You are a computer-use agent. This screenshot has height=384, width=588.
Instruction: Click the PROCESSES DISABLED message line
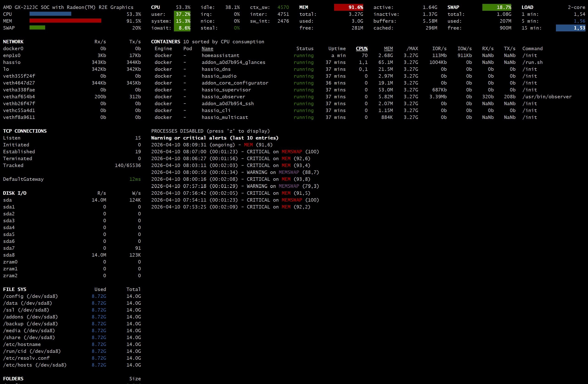pos(210,131)
